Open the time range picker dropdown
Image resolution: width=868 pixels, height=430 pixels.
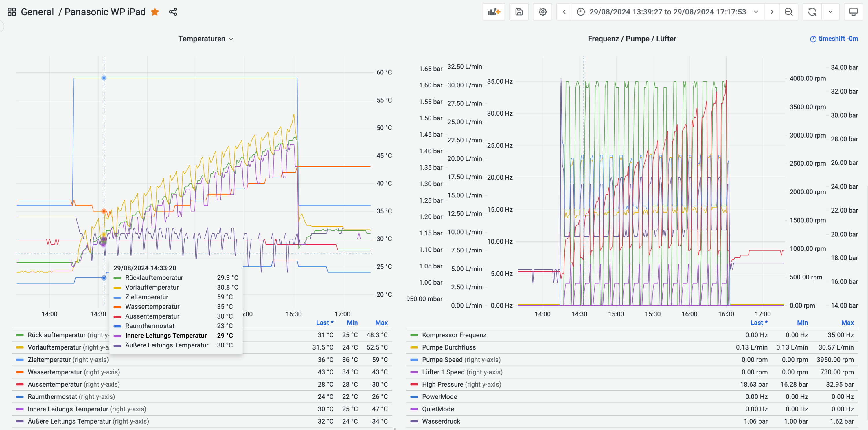tap(667, 12)
